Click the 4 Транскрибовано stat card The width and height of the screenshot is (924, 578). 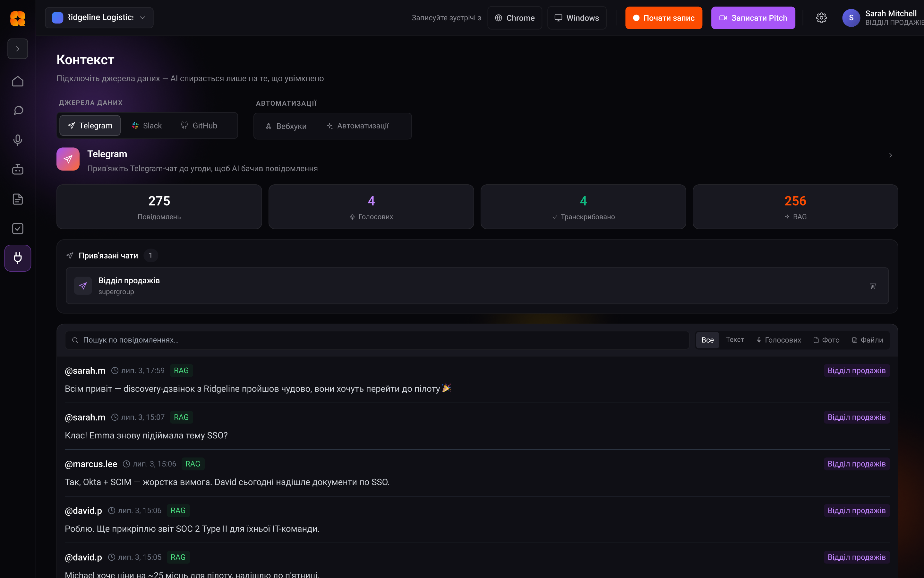(583, 207)
